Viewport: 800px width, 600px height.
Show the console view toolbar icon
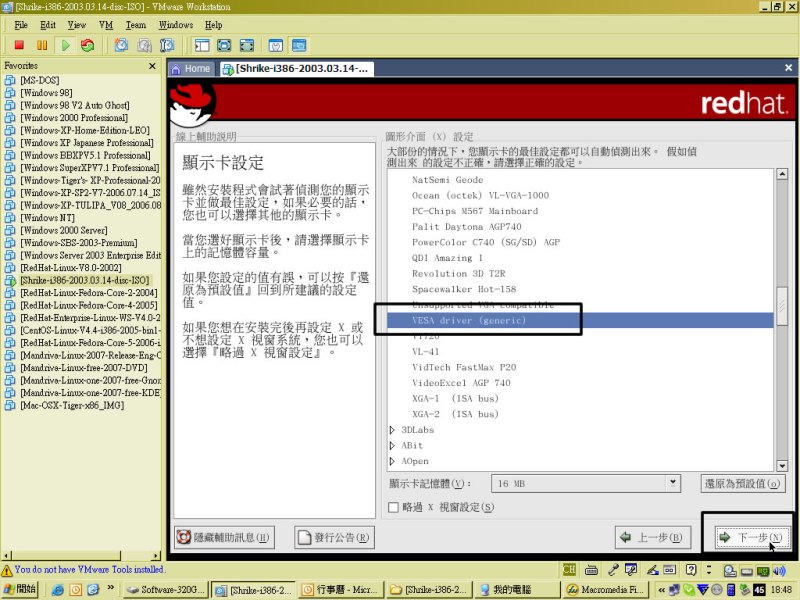coord(299,45)
